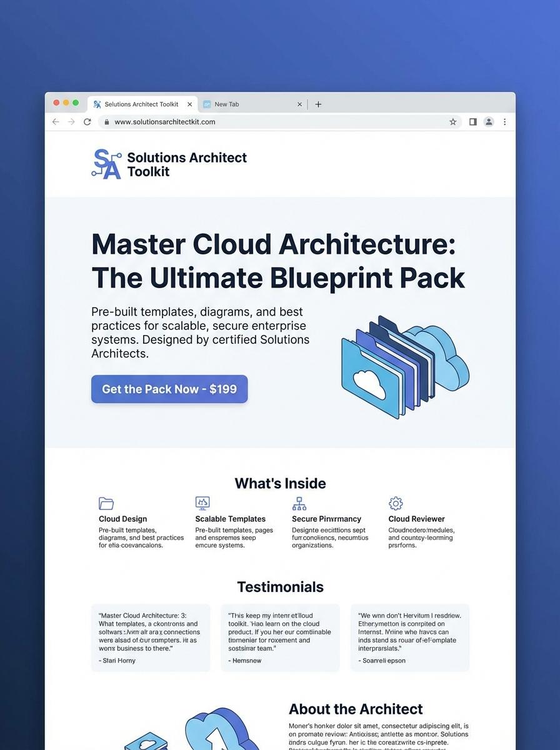The height and width of the screenshot is (750, 560).
Task: Click the padlock icon in address bar
Action: 107,122
